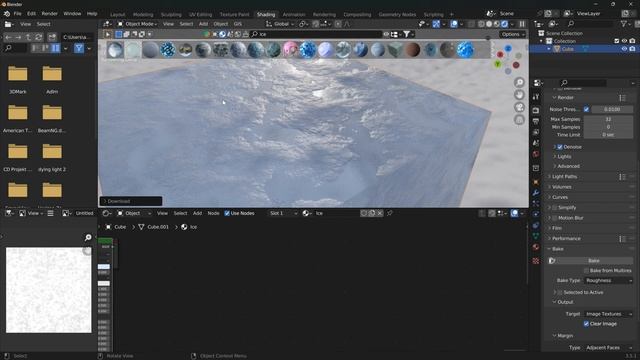
Task: Open the Object Data properties tab
Action: click(536, 236)
